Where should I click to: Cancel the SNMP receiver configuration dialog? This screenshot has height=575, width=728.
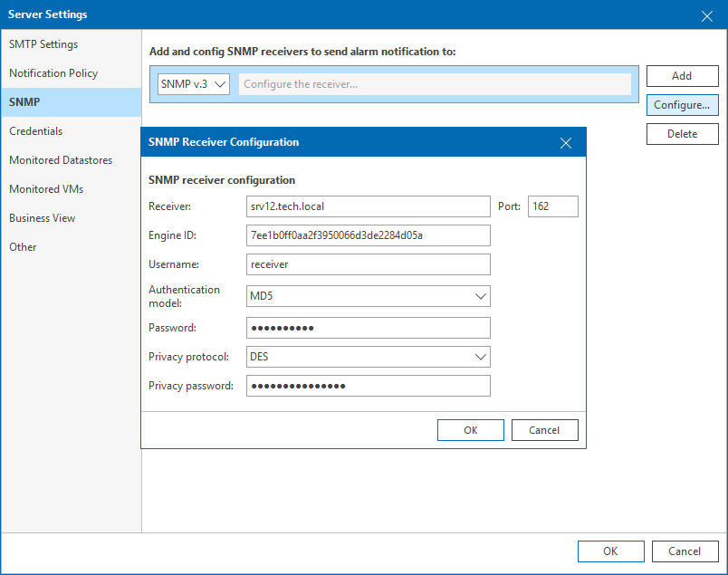point(544,430)
